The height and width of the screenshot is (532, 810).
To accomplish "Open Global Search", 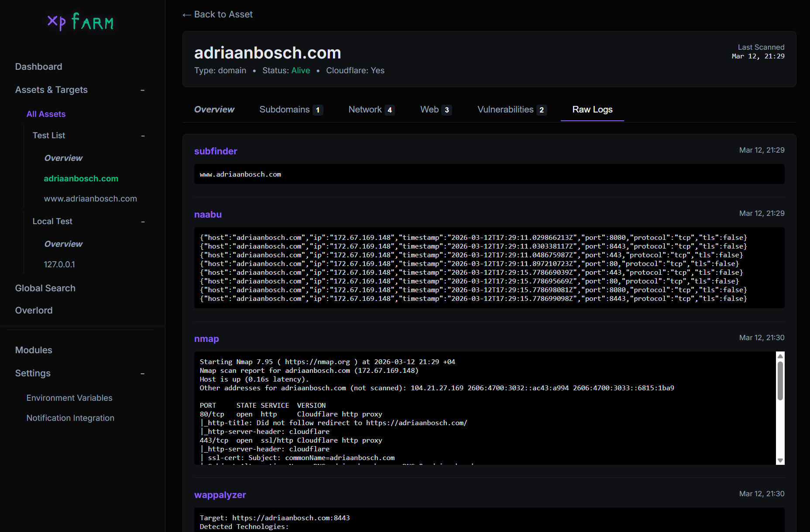I will [x=45, y=288].
